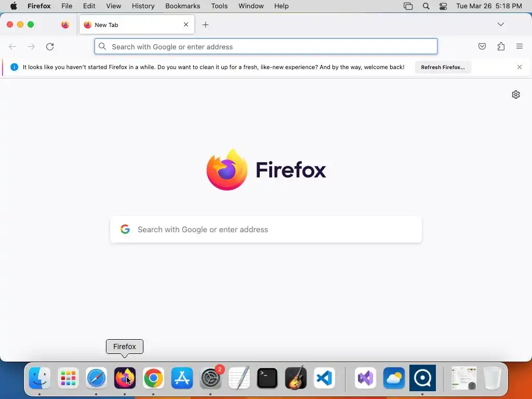Image resolution: width=532 pixels, height=399 pixels.
Task: Open Launchpad from the Dock
Action: click(x=68, y=378)
